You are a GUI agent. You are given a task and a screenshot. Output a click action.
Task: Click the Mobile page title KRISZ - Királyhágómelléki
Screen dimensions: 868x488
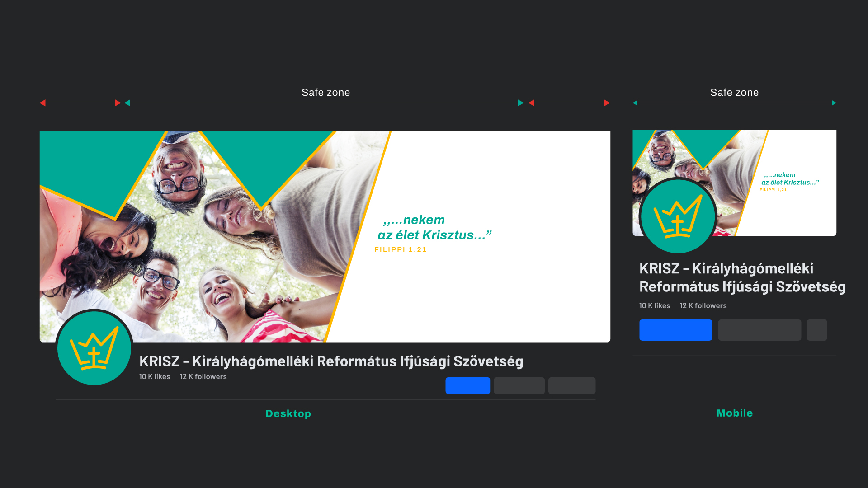tap(742, 277)
